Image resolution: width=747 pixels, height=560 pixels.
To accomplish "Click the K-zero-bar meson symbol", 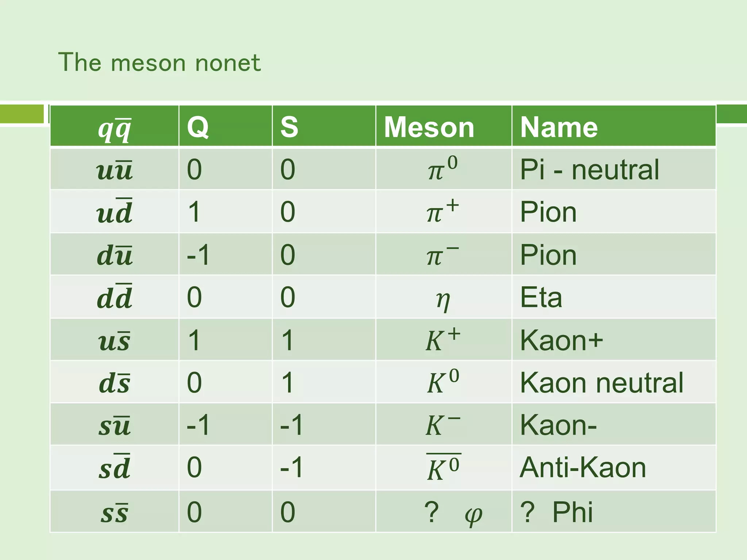I will point(444,467).
